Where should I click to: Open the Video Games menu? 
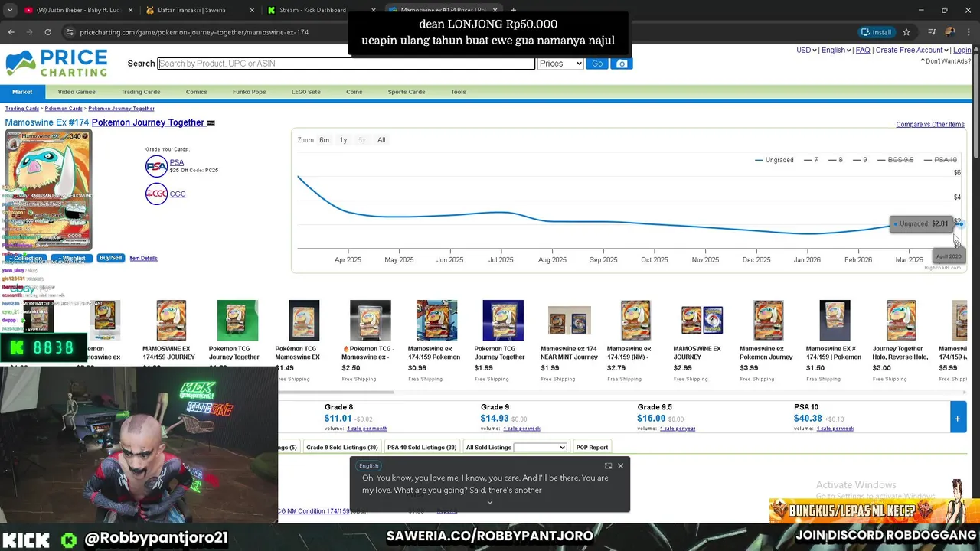77,92
